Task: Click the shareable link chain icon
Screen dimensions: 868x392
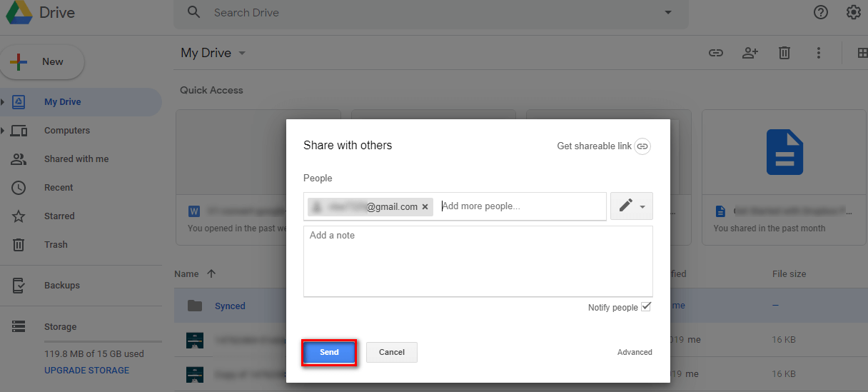Action: [x=642, y=146]
